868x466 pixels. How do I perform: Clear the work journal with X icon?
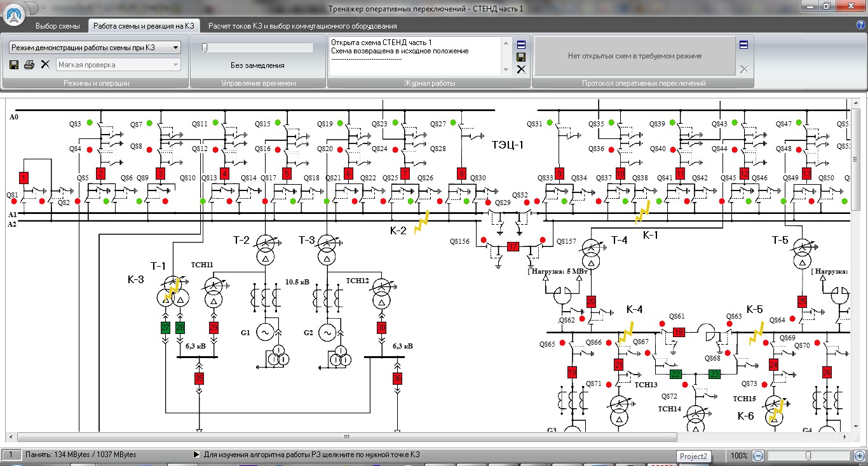pyautogui.click(x=521, y=69)
